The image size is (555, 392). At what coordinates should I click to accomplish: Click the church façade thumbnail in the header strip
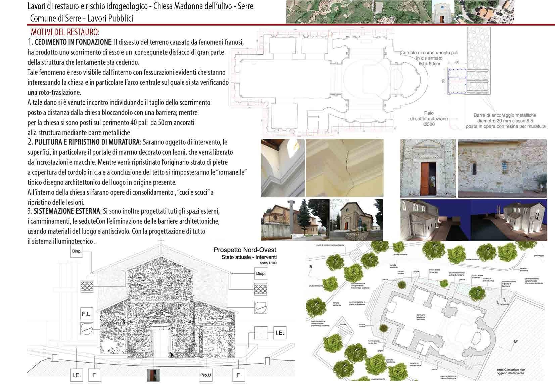click(443, 12)
